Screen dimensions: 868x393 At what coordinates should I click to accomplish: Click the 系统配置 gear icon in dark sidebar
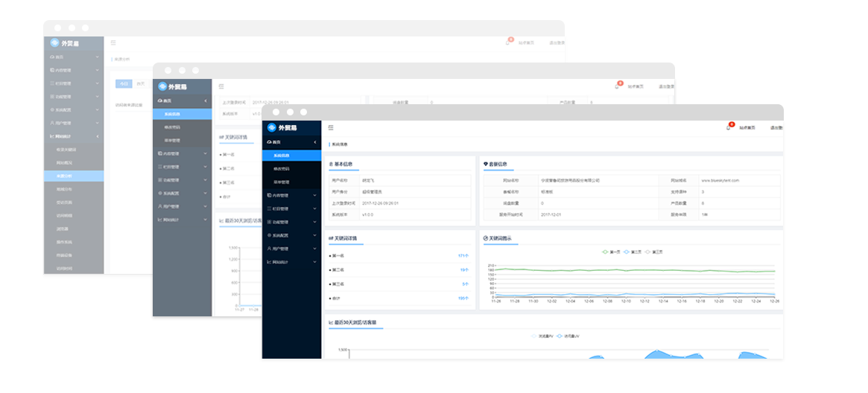[x=269, y=235]
